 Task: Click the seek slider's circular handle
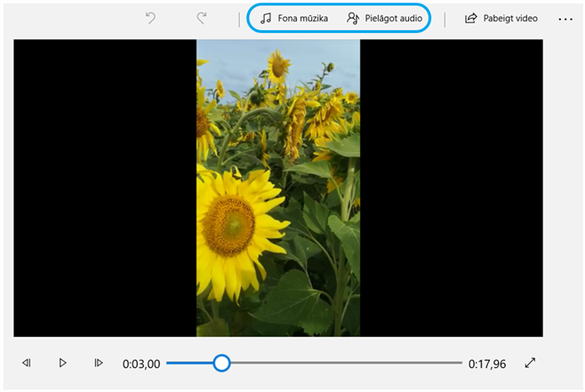(221, 363)
